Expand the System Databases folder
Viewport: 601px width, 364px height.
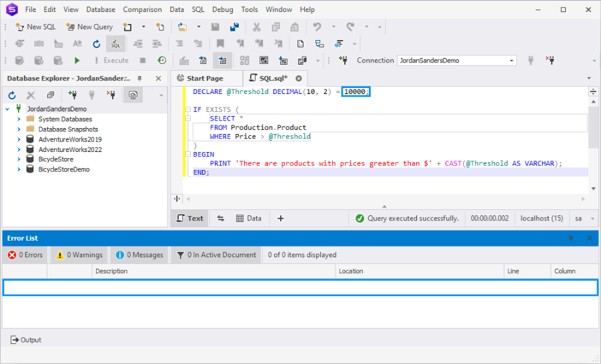[19, 119]
